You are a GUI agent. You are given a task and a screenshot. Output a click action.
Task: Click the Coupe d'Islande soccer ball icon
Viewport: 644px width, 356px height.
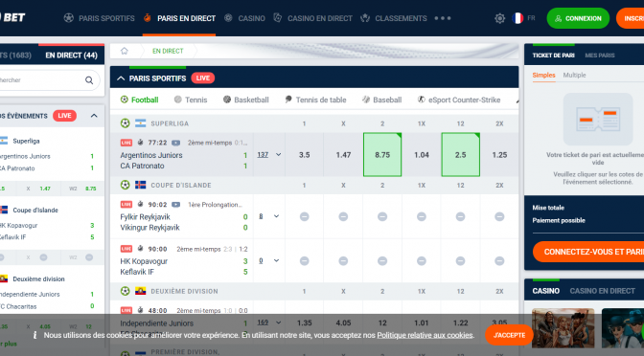[125, 185]
